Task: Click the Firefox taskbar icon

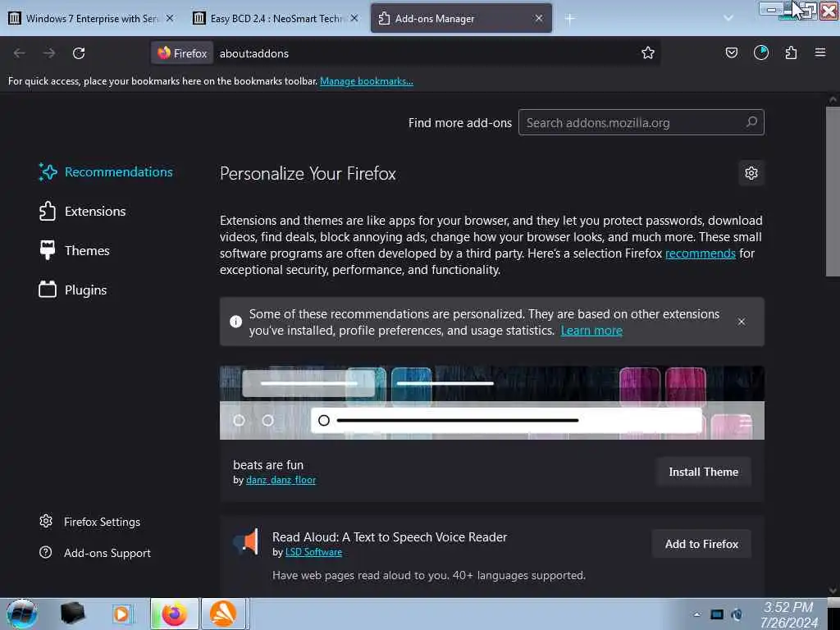Action: (x=175, y=614)
